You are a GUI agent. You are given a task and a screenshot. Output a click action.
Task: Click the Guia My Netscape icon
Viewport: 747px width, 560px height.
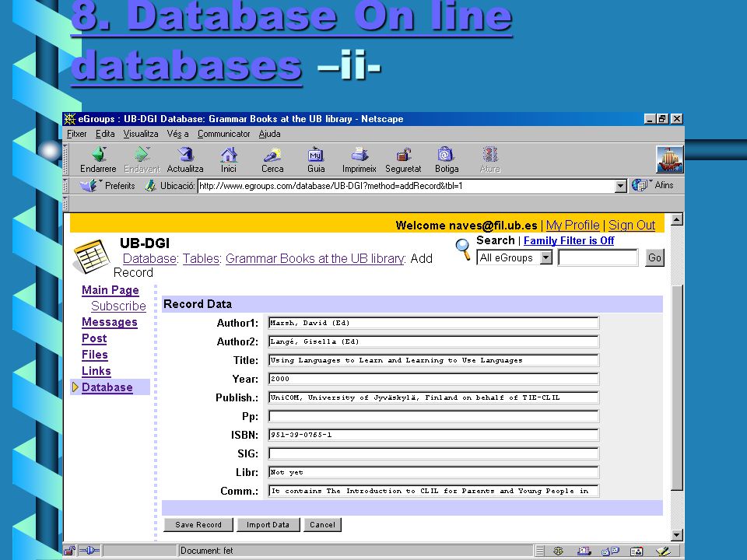click(315, 154)
